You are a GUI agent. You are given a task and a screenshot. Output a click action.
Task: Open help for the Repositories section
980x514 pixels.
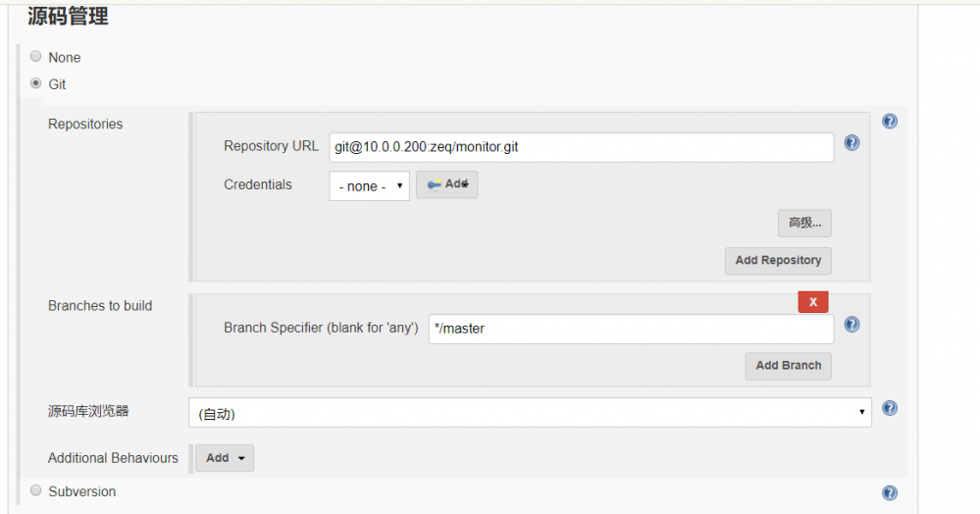(890, 122)
